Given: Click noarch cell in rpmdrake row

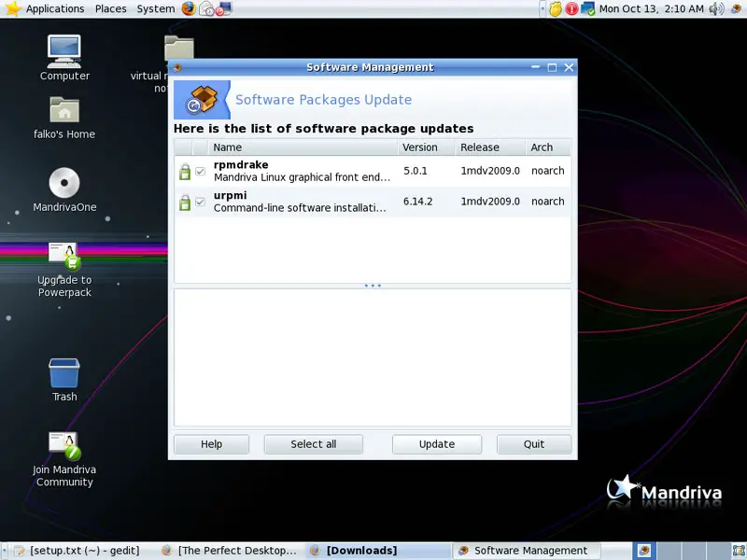Looking at the screenshot, I should pyautogui.click(x=548, y=171).
